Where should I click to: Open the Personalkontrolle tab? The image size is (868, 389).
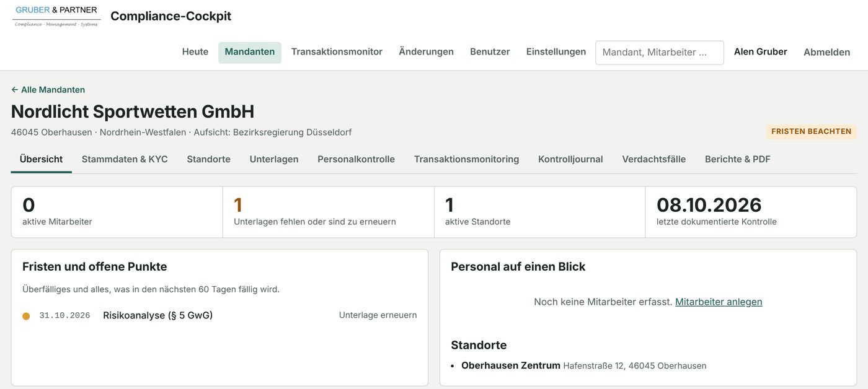pos(356,159)
